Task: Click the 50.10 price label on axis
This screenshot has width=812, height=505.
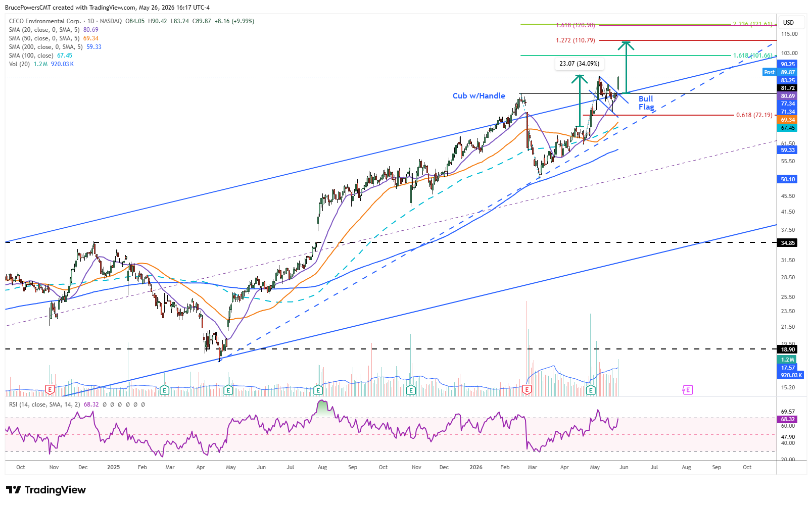Action: click(788, 179)
